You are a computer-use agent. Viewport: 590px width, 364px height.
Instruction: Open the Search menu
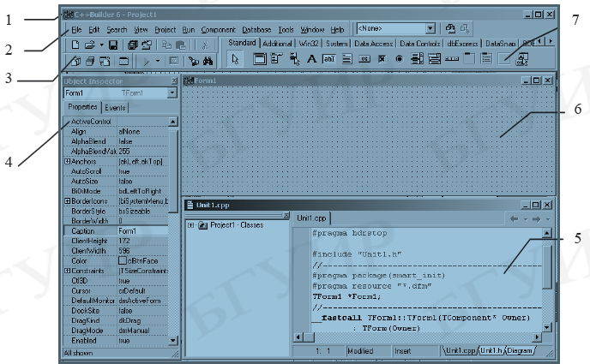click(117, 30)
